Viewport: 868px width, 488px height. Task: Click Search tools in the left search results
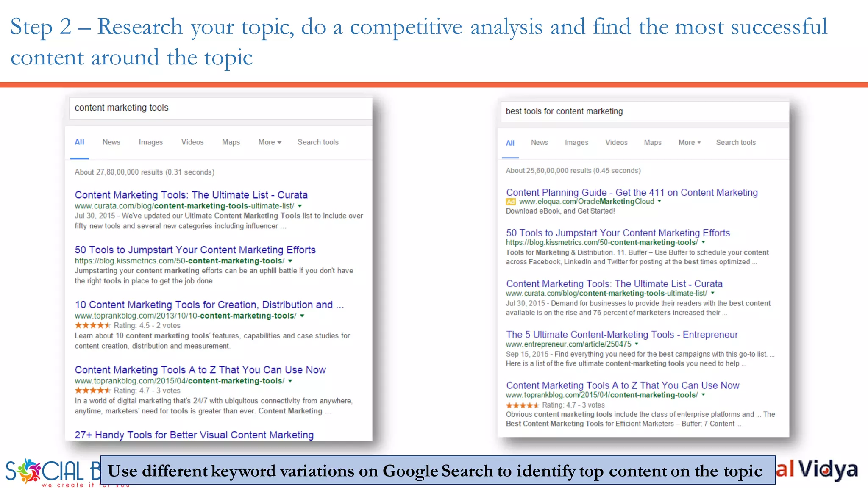(318, 142)
